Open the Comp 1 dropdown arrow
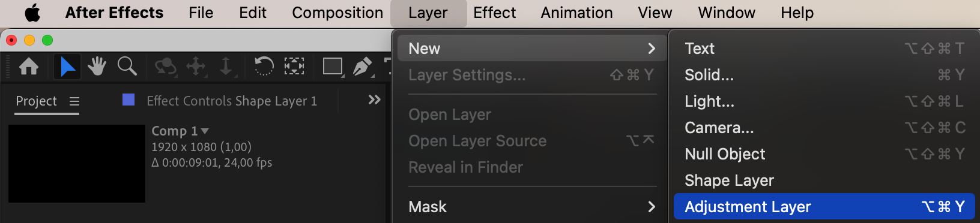 coord(205,131)
